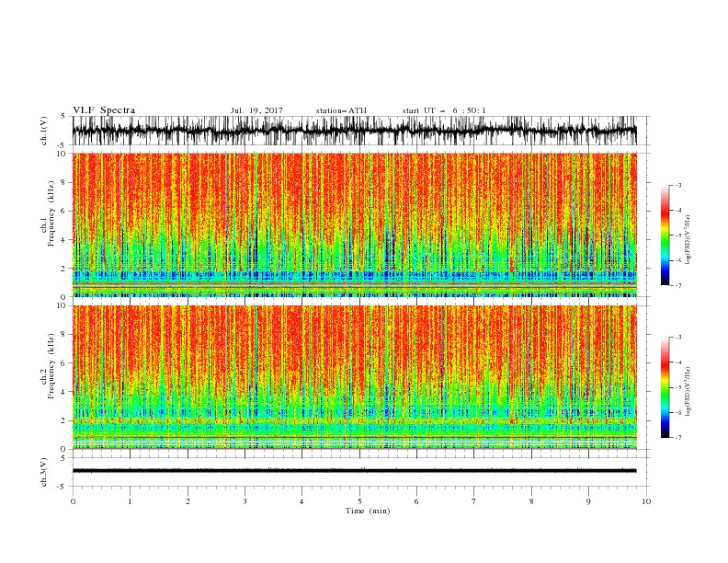The height and width of the screenshot is (563, 728).
Task: Click the "7" tick on the Time axis
Action: (x=474, y=501)
